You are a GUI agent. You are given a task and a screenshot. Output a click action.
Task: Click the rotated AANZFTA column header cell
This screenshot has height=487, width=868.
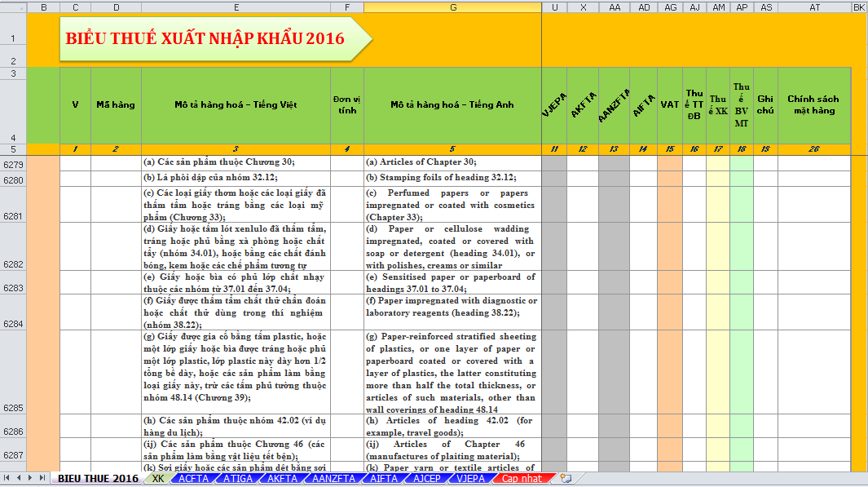pyautogui.click(x=615, y=105)
